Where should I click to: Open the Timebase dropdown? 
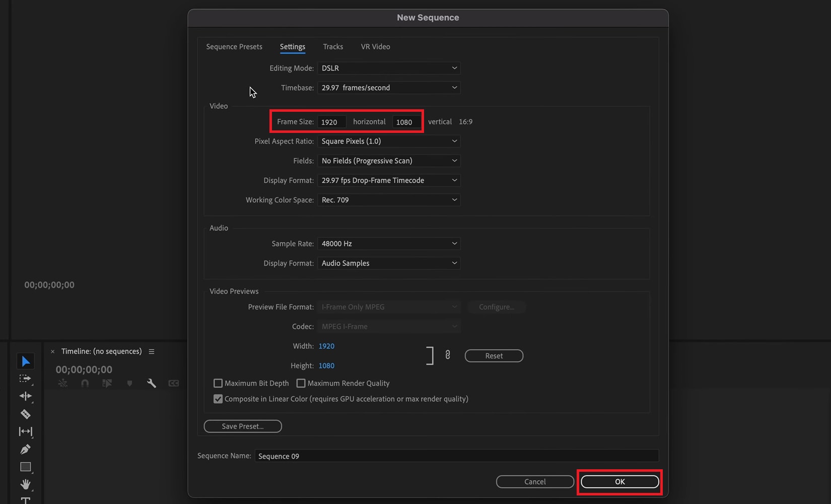pyautogui.click(x=388, y=88)
